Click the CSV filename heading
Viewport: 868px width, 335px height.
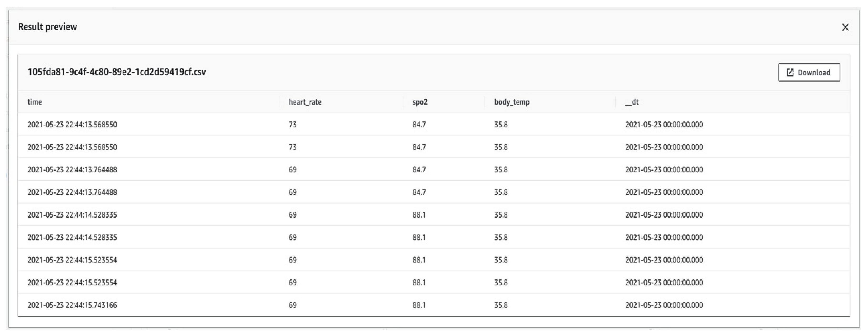(117, 72)
